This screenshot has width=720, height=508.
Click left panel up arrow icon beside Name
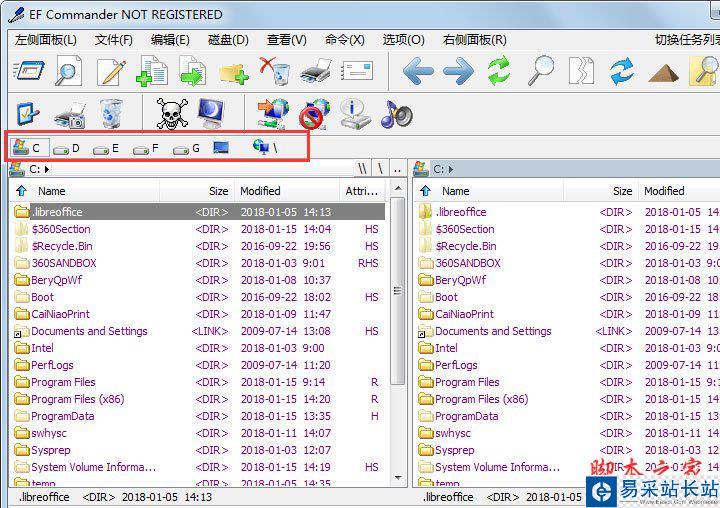pyautogui.click(x=21, y=191)
